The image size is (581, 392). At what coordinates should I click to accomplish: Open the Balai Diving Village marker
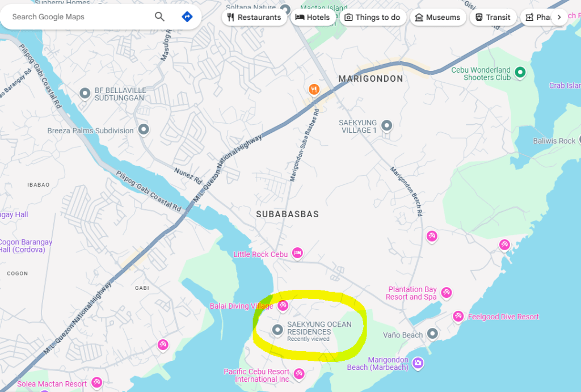pos(283,306)
